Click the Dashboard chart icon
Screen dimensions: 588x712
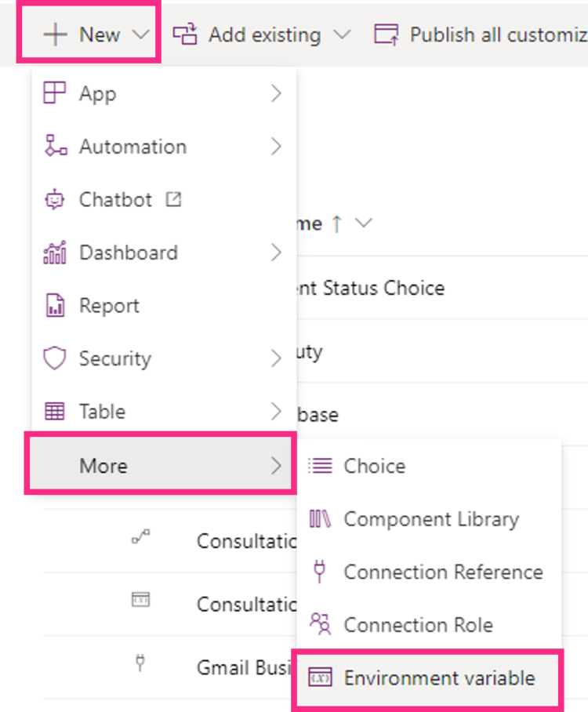point(54,252)
